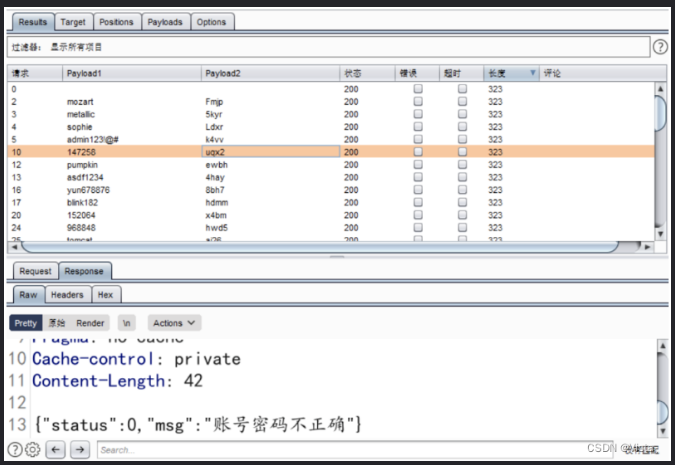Open the Positions tab
The height and width of the screenshot is (465, 675).
(x=116, y=22)
